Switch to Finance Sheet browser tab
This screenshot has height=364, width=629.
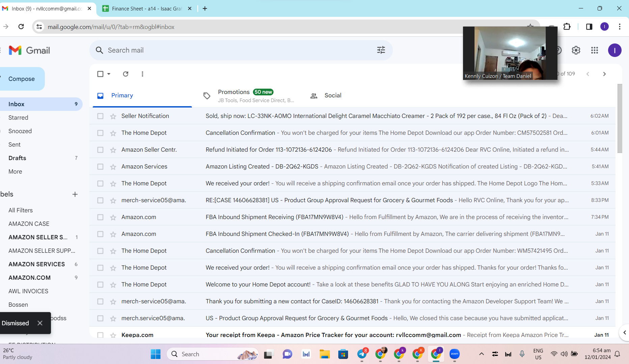tap(147, 8)
